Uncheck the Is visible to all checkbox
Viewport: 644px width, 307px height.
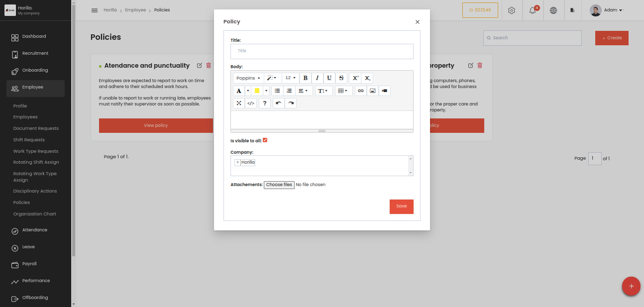(265, 140)
